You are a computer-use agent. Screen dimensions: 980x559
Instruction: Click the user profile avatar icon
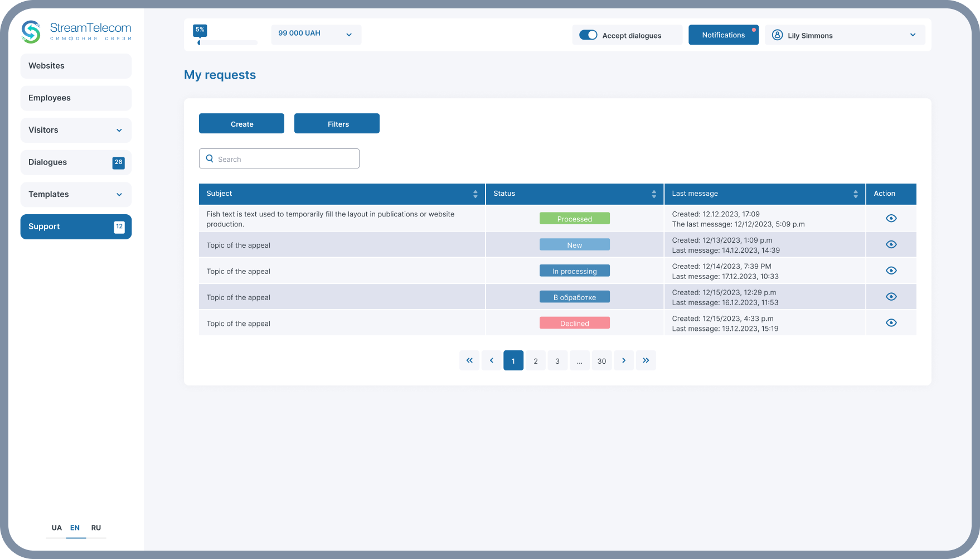tap(777, 35)
